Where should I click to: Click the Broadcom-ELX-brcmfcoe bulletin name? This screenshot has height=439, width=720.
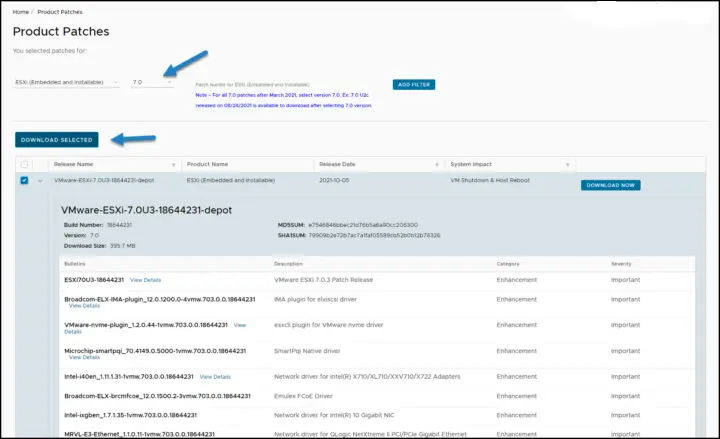click(x=158, y=396)
